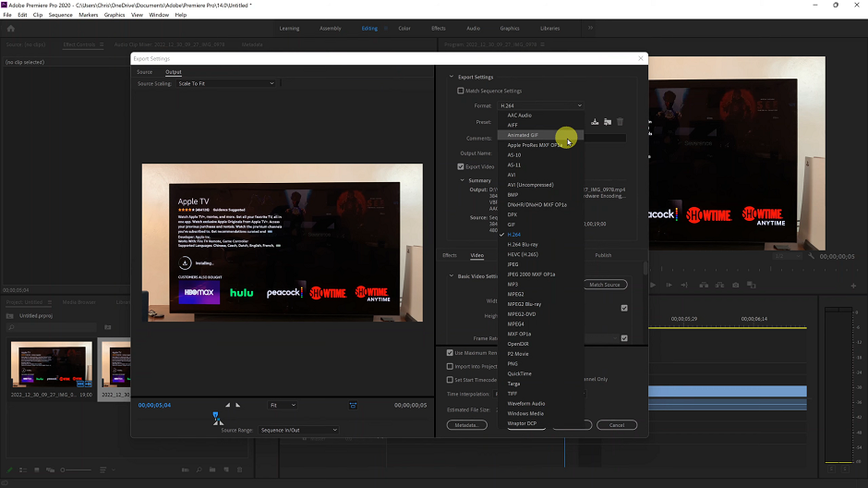
Task: Click the project panel Clear trash icon
Action: (x=240, y=470)
